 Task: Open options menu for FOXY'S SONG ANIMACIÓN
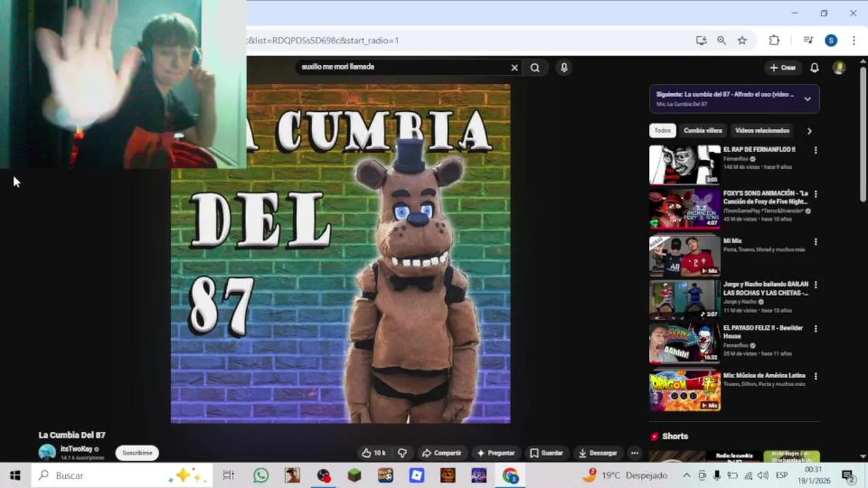point(815,194)
